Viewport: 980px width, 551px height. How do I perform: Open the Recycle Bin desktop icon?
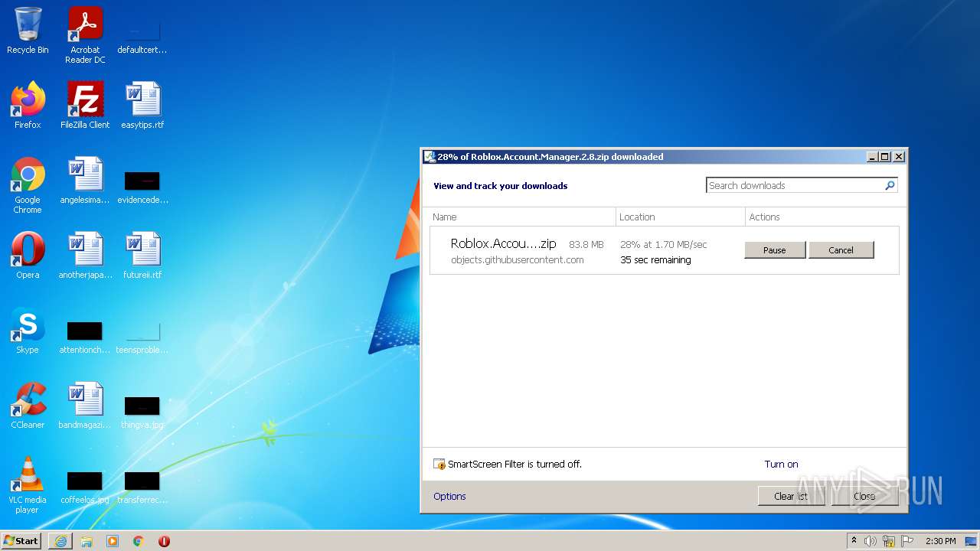[x=28, y=31]
